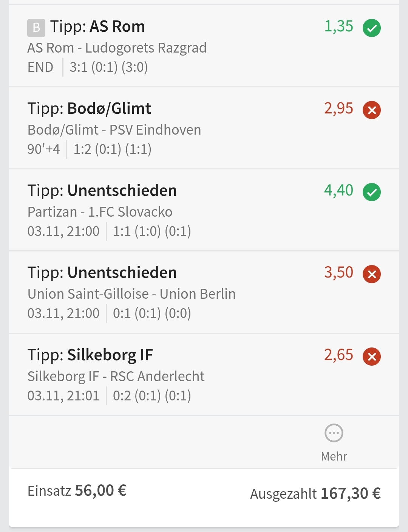Open the Mehr three-dots menu icon
Viewport: 408px width, 532px height.
coord(334,433)
